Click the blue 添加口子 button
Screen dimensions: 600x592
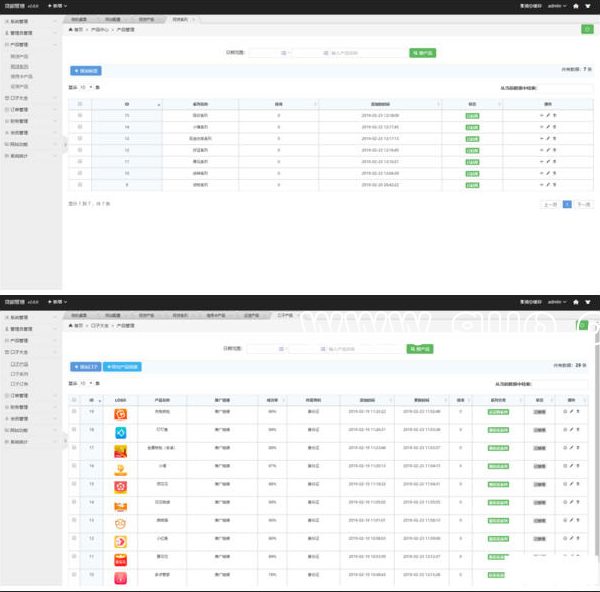pyautogui.click(x=85, y=366)
